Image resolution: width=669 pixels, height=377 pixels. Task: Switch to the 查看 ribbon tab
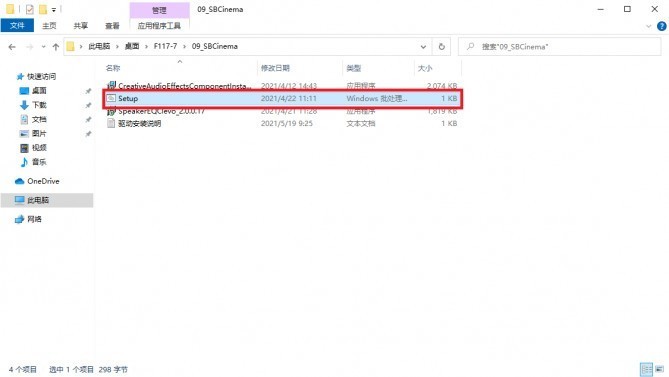click(x=112, y=26)
